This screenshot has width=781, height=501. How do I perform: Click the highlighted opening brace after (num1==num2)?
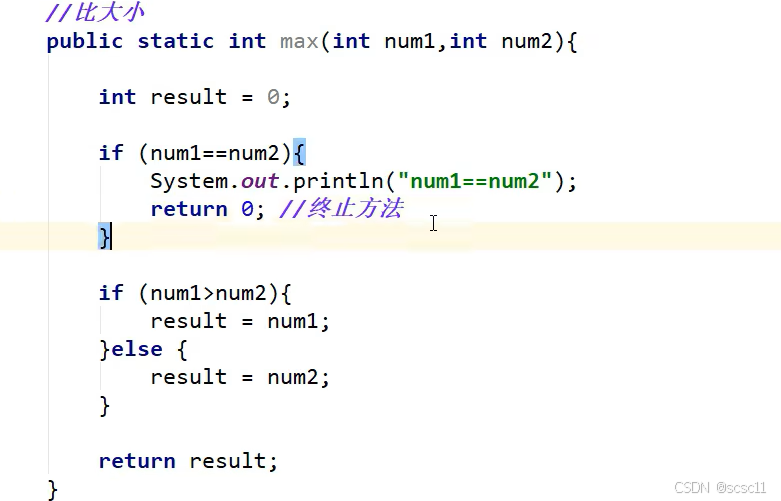pos(299,153)
